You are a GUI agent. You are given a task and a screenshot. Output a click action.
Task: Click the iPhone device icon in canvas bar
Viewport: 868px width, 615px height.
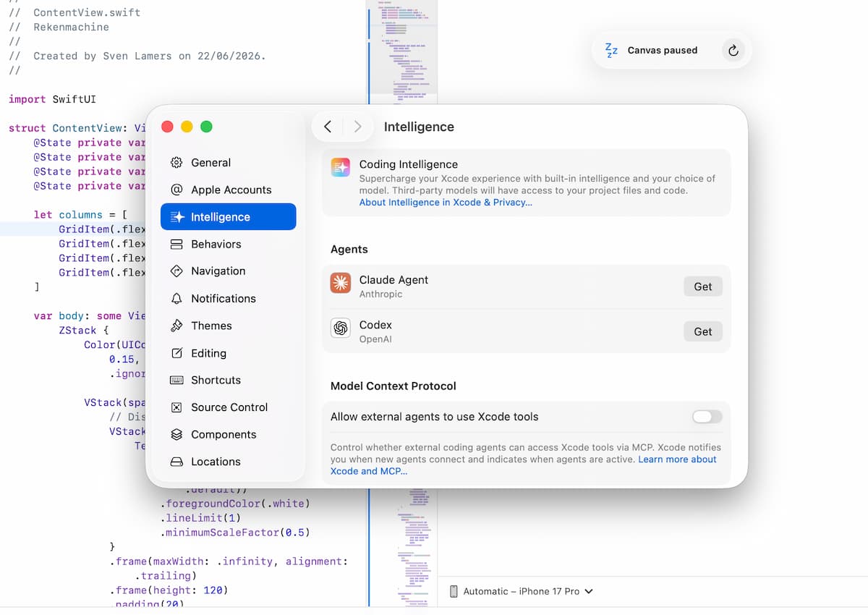(x=454, y=591)
